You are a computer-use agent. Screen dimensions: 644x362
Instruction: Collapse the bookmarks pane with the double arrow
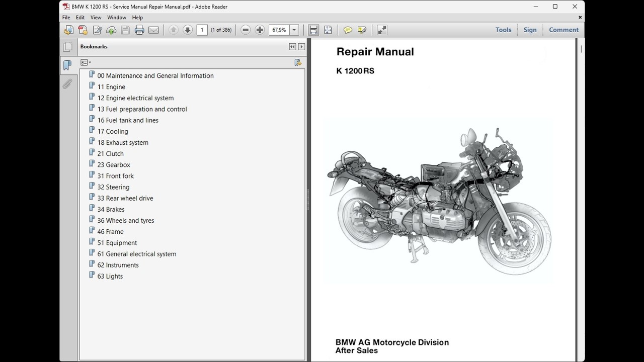point(292,47)
